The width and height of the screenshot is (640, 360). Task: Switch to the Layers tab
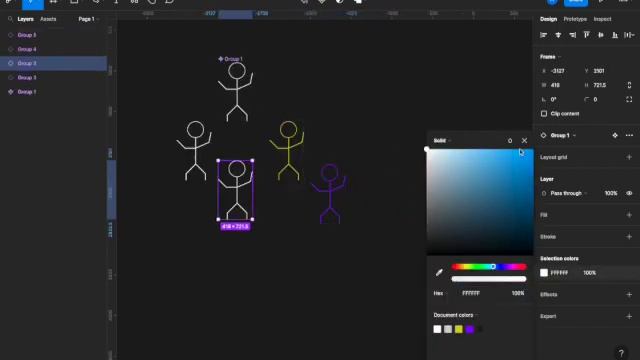click(x=25, y=19)
